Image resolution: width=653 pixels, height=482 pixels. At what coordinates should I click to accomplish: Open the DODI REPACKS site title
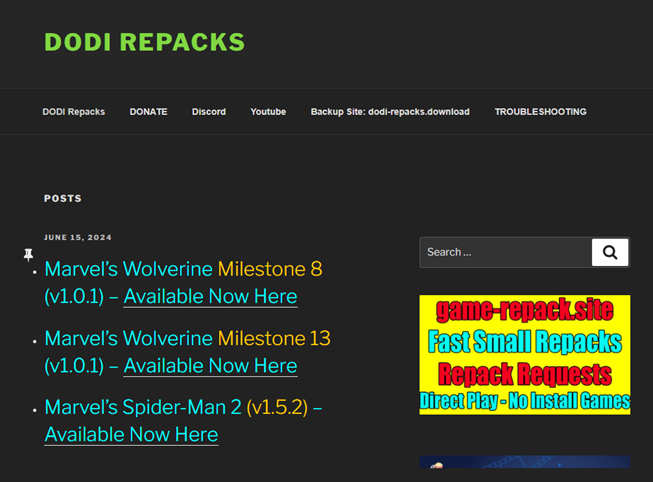click(x=144, y=42)
